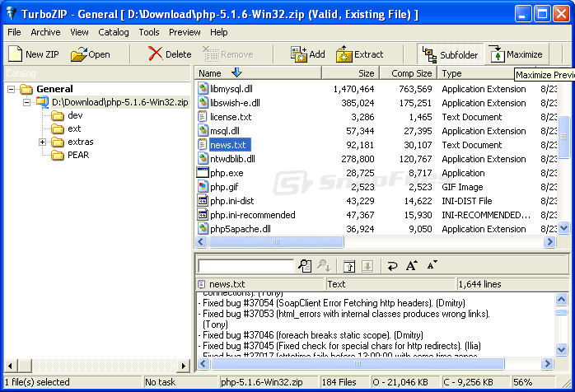The height and width of the screenshot is (392, 575).
Task: Click the file list scroll right arrow
Action: [x=549, y=241]
